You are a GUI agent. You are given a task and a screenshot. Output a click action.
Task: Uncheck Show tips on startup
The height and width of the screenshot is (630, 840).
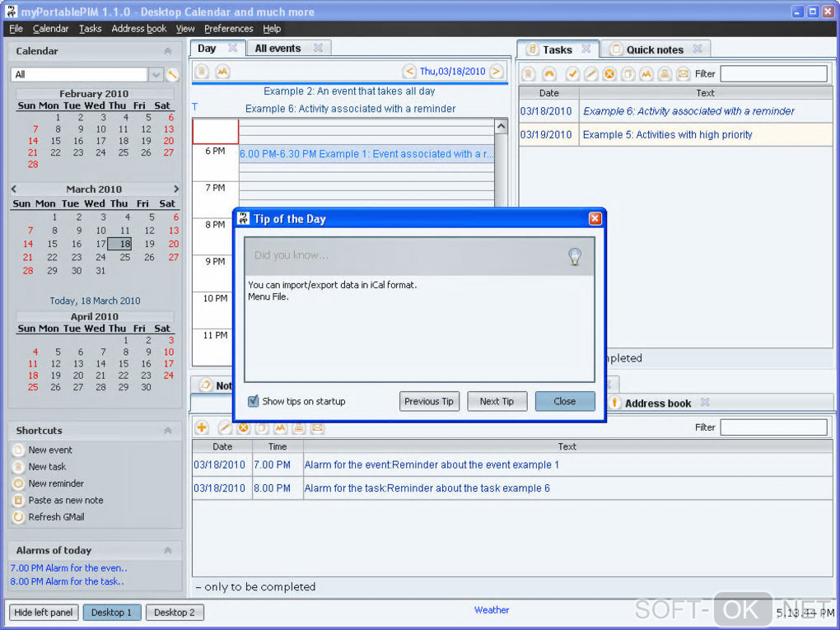tap(254, 401)
